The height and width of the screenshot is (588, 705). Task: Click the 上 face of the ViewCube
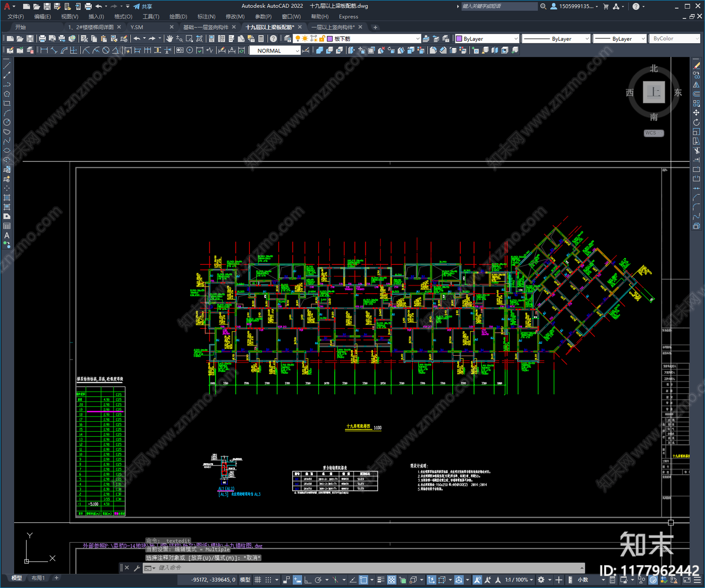tap(654, 92)
